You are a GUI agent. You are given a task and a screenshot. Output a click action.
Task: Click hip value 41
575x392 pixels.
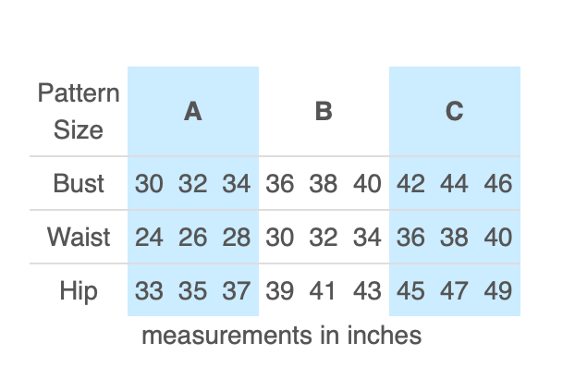[x=324, y=290]
